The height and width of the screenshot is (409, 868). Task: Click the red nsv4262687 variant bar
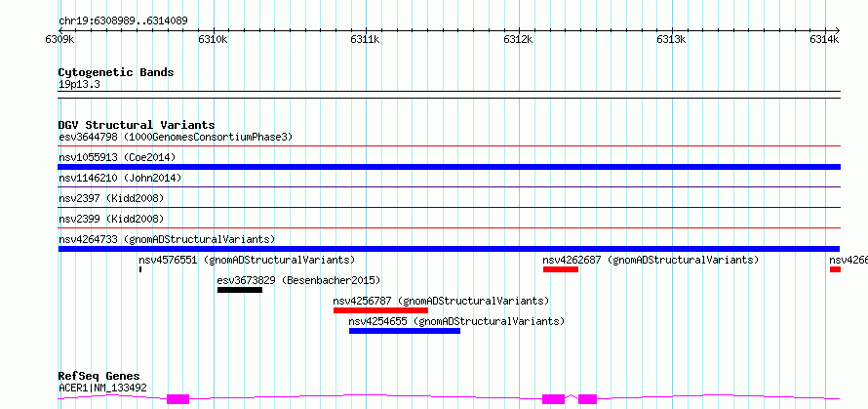click(561, 269)
